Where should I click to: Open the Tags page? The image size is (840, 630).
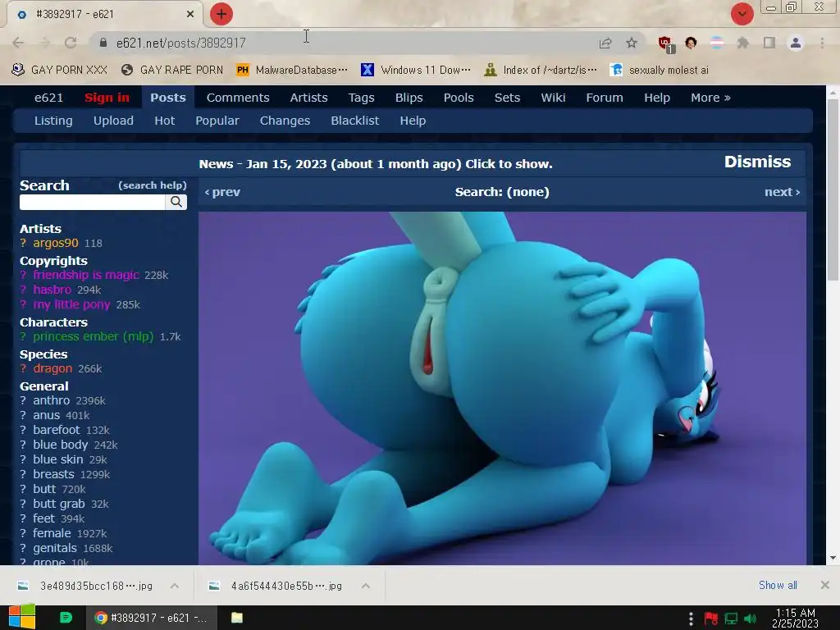coord(361,98)
